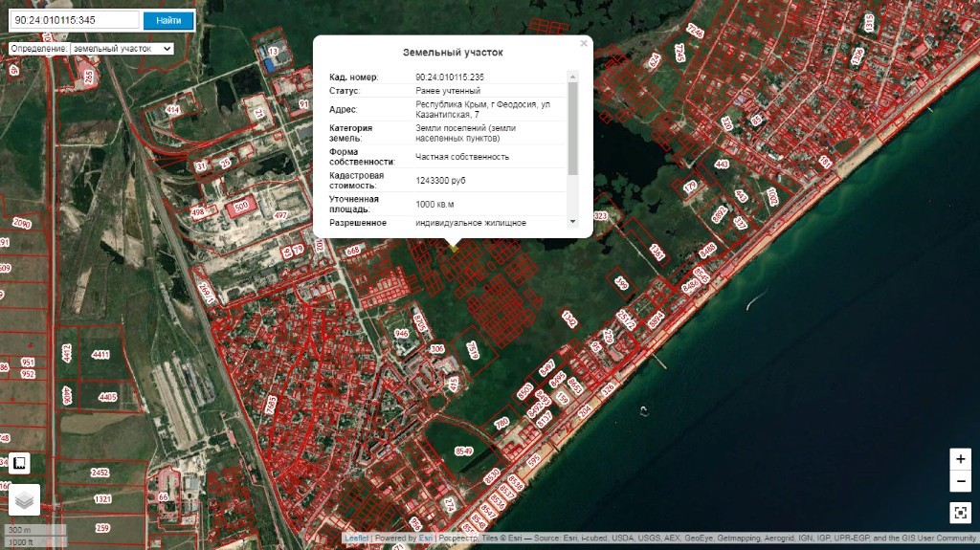Zoom out with the minus button
Viewport: 980px width, 550px height.
(960, 480)
